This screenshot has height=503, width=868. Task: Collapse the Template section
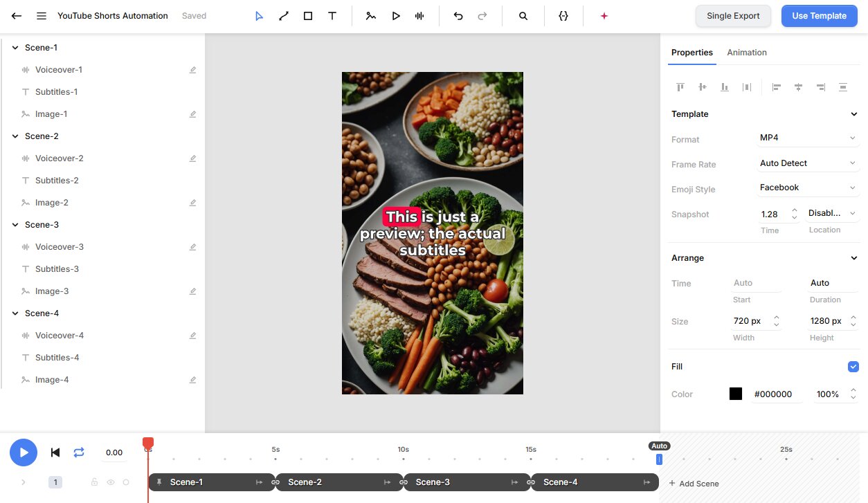point(854,114)
